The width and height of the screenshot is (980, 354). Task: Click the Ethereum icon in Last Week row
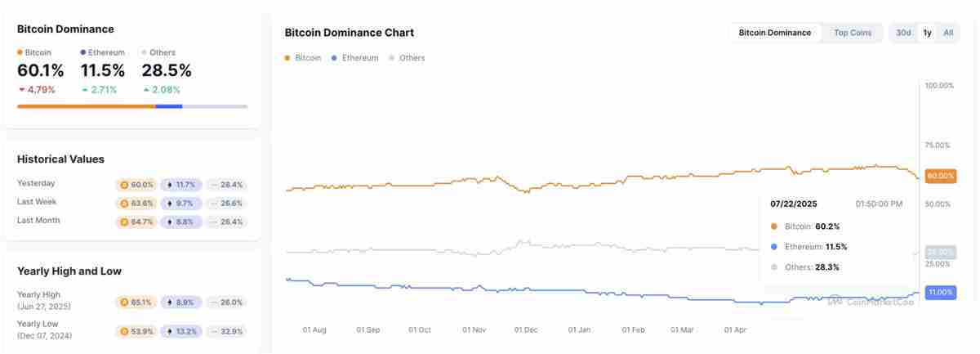point(169,203)
